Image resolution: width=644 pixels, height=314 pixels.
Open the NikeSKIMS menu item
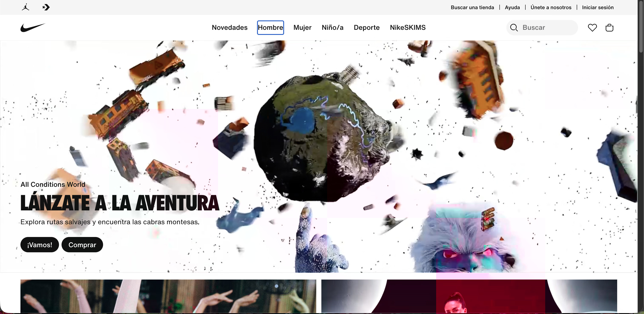407,27
